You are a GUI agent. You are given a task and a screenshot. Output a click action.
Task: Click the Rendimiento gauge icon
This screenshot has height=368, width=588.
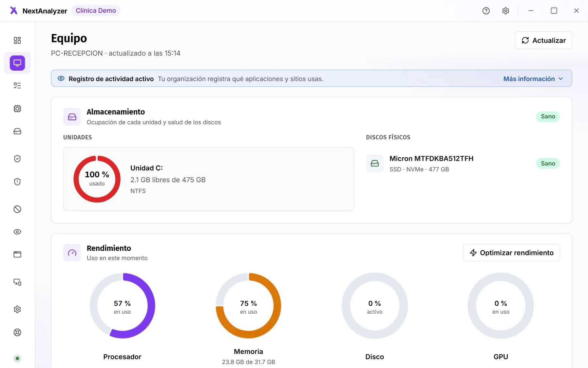tap(72, 253)
